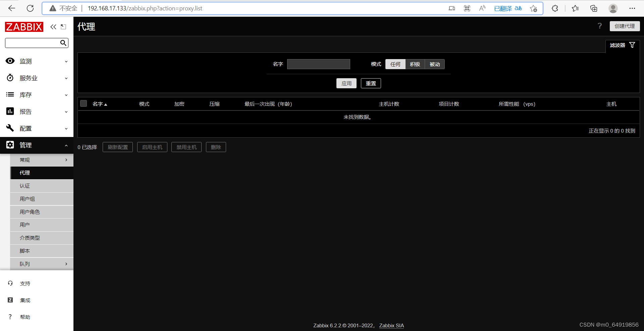Image resolution: width=644 pixels, height=331 pixels.
Task: Click the 滤波器 tab label
Action: [x=618, y=45]
